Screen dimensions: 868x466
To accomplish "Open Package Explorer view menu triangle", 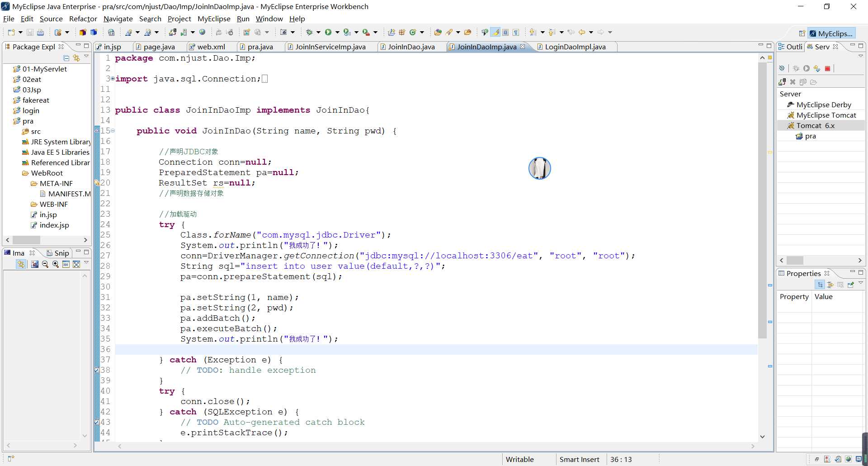I will click(x=86, y=57).
